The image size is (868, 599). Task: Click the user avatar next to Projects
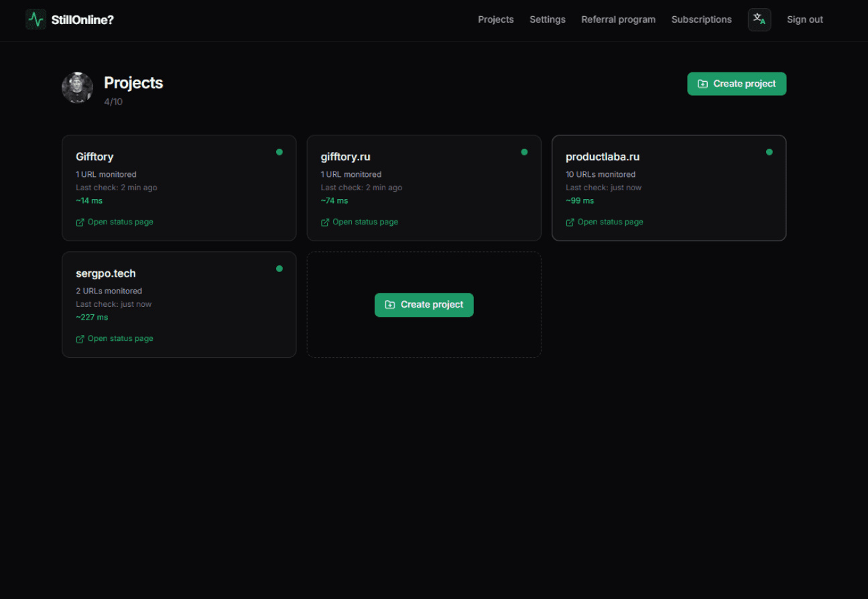tap(78, 88)
